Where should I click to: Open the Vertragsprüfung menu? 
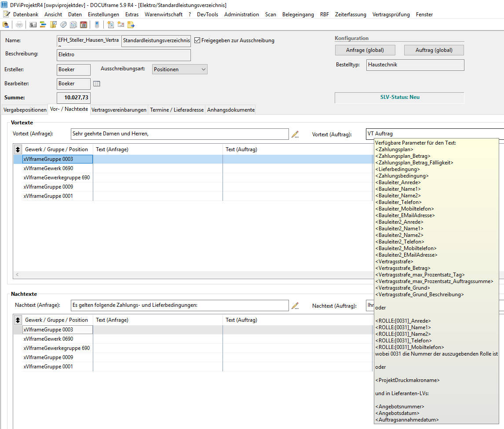coord(391,15)
